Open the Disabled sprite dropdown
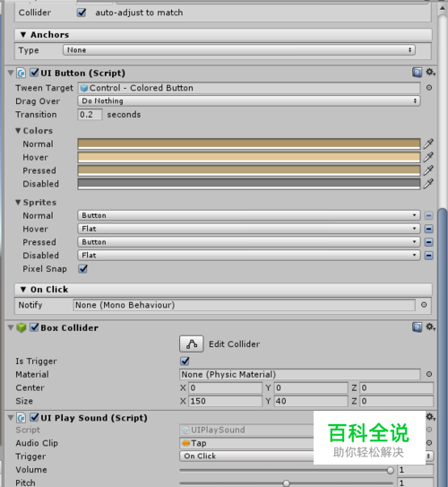Screen dimensions: 448x487 tap(249, 256)
